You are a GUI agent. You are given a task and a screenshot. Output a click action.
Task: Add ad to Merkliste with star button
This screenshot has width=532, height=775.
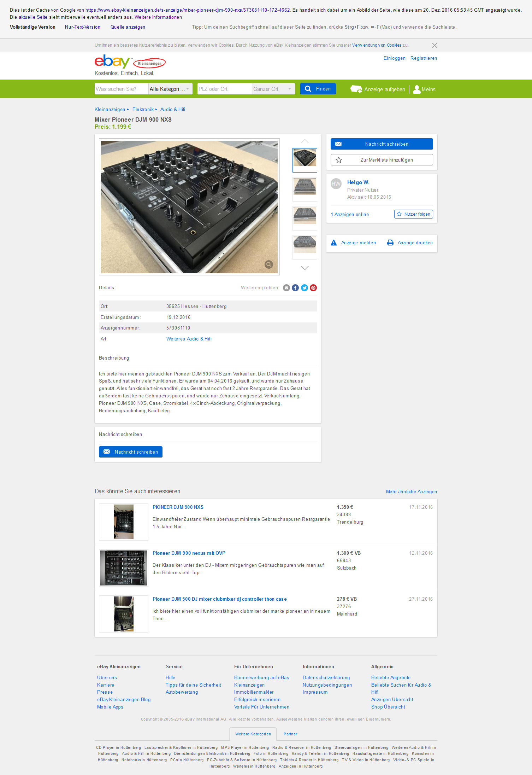(x=382, y=160)
